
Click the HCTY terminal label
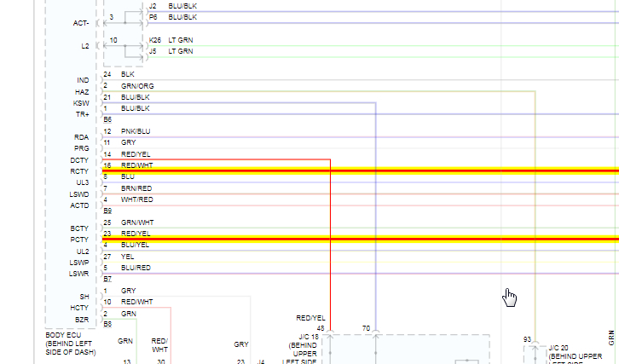pos(79,308)
